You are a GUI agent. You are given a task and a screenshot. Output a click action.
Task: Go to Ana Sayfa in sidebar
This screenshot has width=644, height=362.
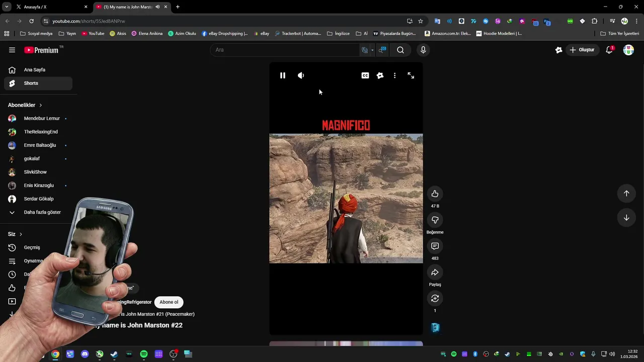pos(38,70)
